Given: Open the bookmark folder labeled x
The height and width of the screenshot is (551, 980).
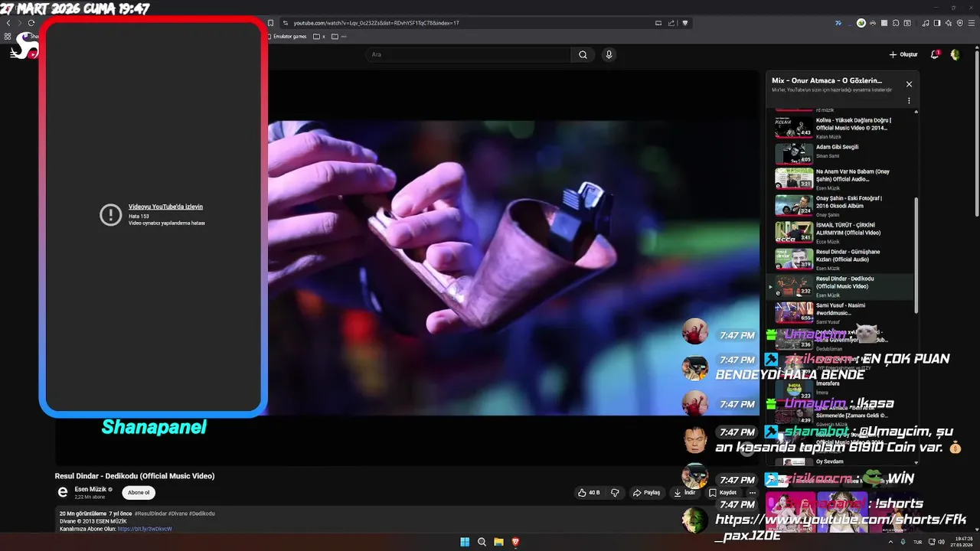Looking at the screenshot, I should coord(319,36).
